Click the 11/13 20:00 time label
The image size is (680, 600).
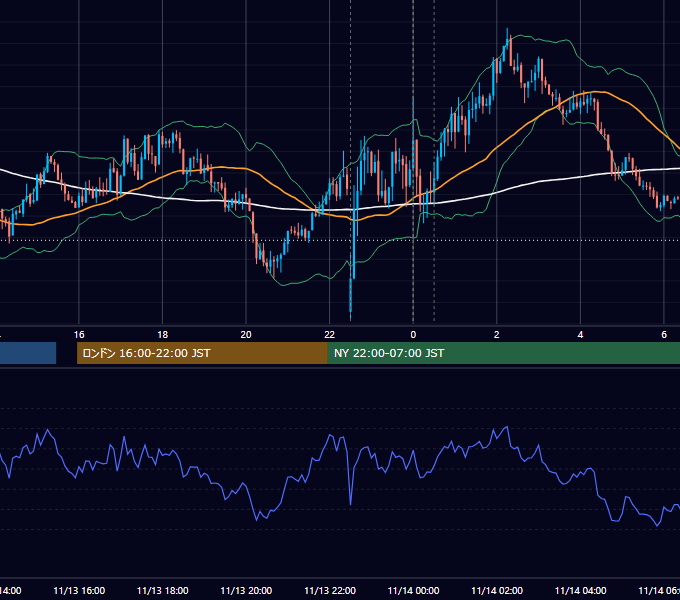[246, 591]
